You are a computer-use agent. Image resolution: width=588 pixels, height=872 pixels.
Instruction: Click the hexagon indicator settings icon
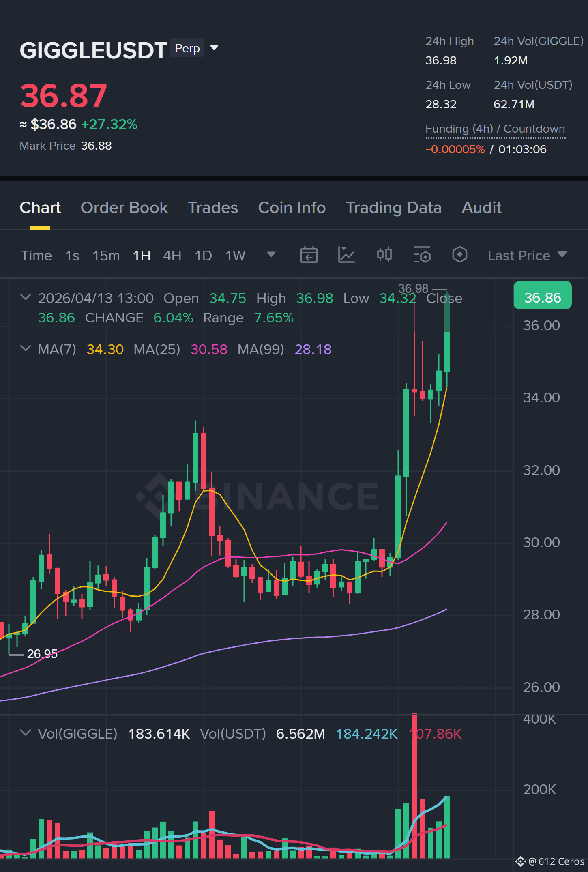coord(459,255)
